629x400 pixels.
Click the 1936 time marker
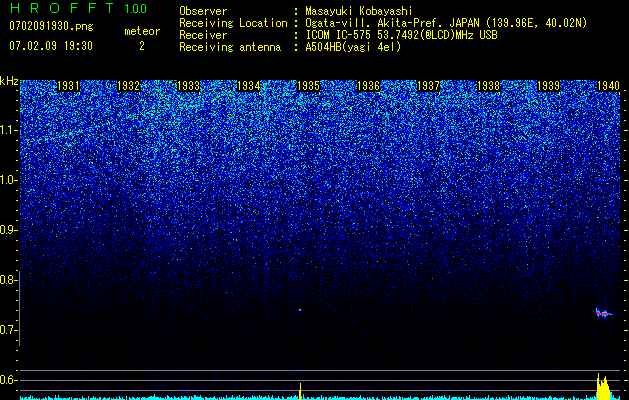(368, 86)
